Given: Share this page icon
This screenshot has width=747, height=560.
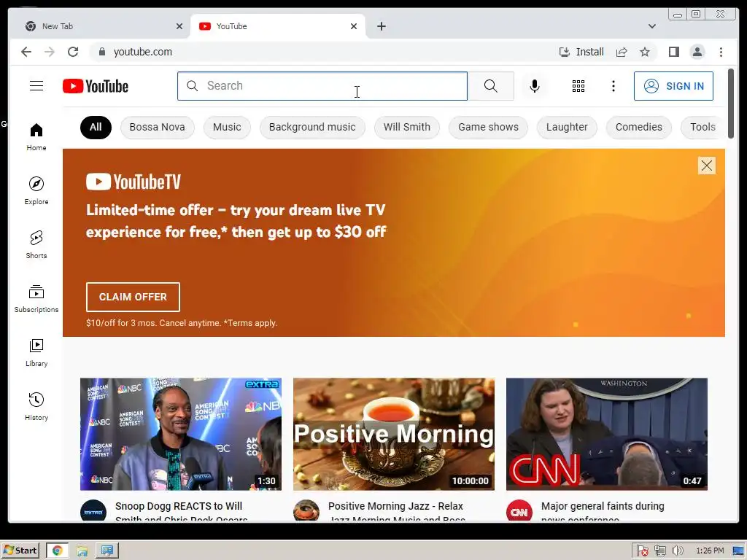Looking at the screenshot, I should (622, 52).
